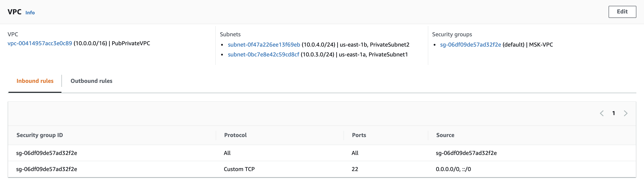Click the Protocol column header
Image resolution: width=644 pixels, height=193 pixels.
235,135
